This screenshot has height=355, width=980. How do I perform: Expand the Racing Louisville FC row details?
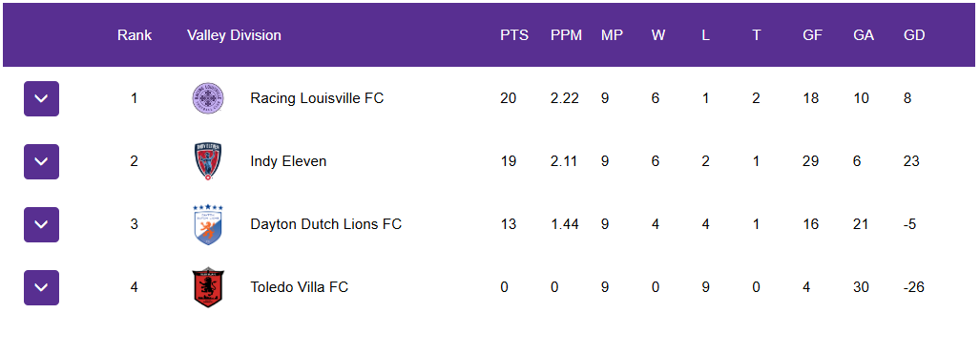pos(41,98)
